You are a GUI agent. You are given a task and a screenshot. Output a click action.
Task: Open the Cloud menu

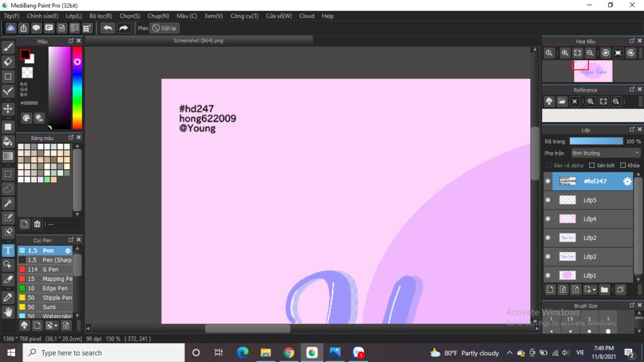307,16
